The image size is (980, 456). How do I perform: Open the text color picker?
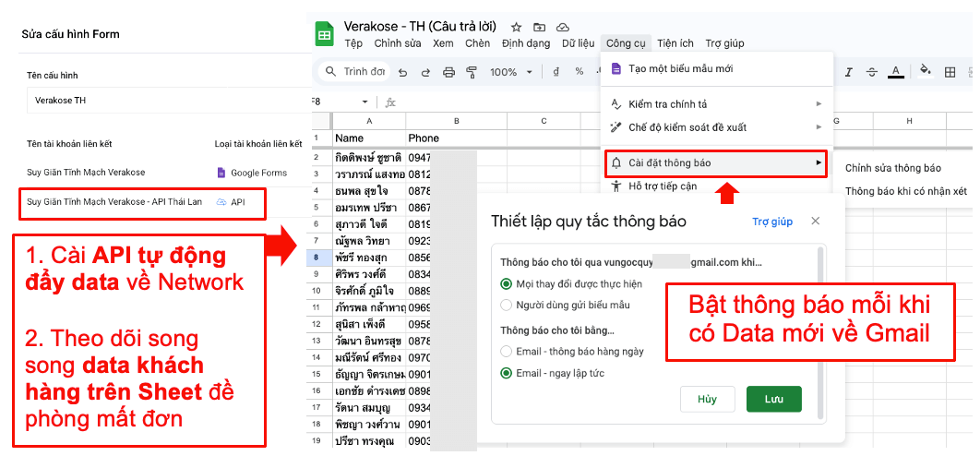(x=896, y=71)
